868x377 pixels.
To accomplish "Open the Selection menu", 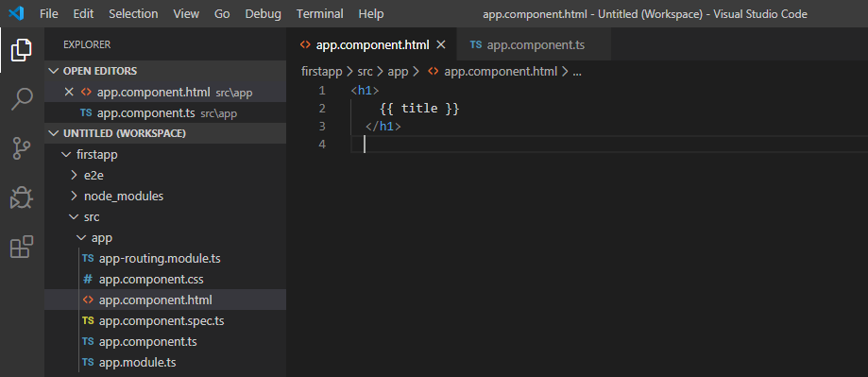I will [133, 14].
